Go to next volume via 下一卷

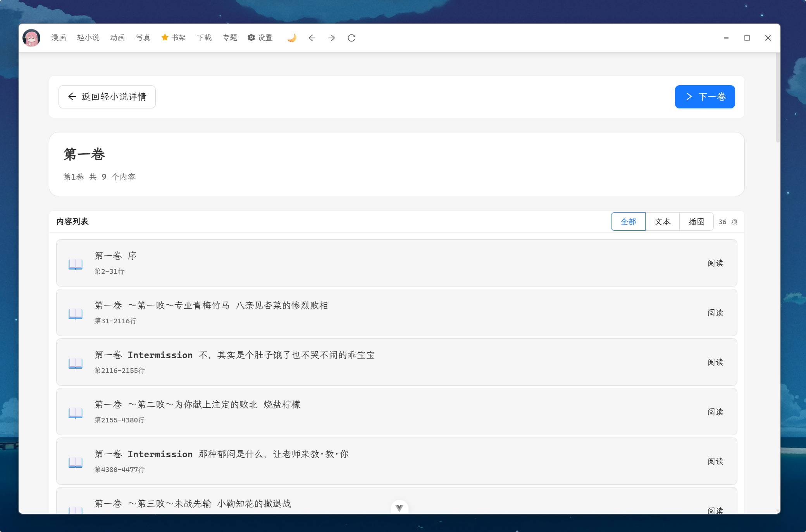[704, 97]
